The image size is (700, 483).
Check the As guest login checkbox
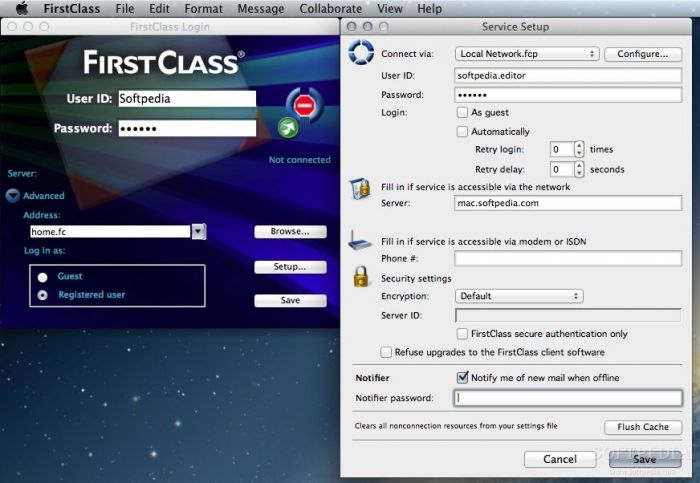(x=462, y=112)
